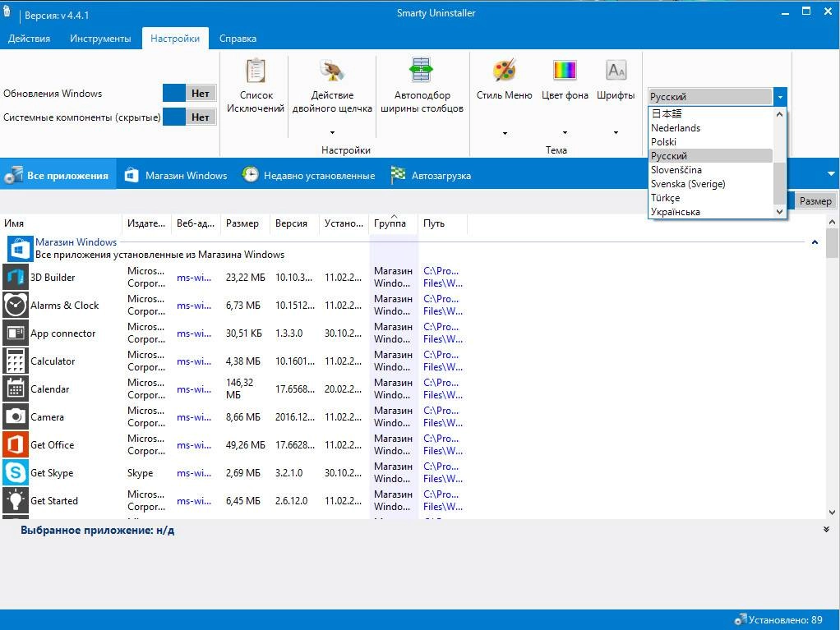
Task: Choose Nederlands in the language list
Action: pos(711,128)
